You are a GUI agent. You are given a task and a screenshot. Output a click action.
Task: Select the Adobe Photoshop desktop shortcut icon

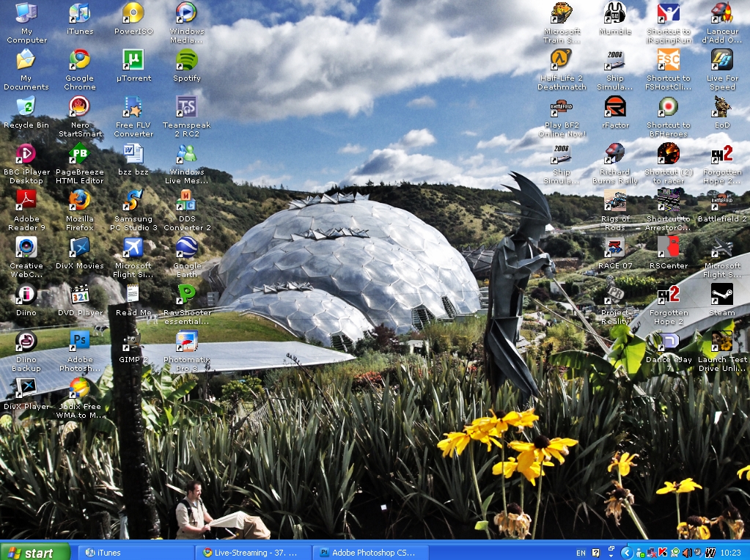click(x=80, y=342)
